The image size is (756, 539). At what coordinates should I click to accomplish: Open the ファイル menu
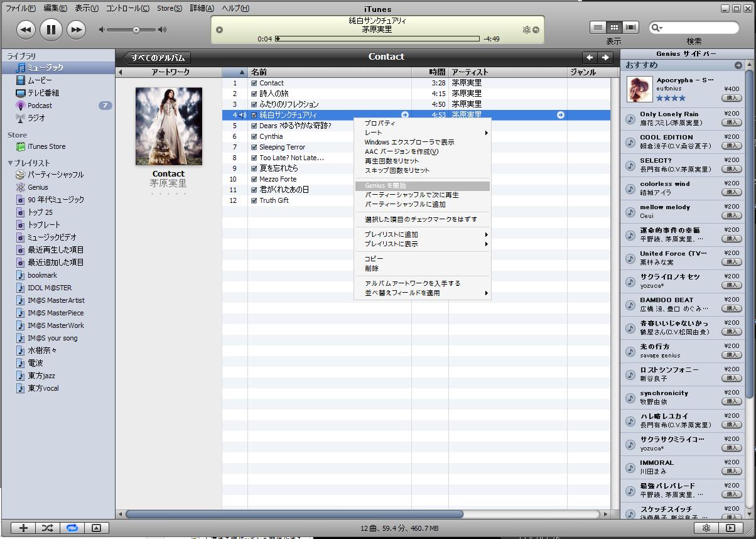tap(20, 8)
